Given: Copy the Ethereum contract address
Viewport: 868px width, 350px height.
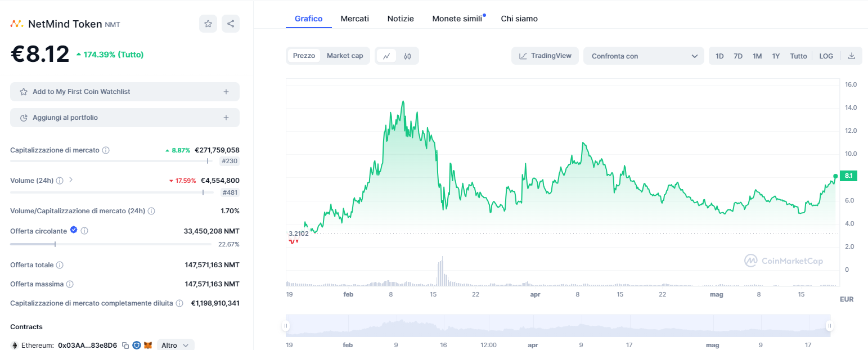Looking at the screenshot, I should (125, 345).
